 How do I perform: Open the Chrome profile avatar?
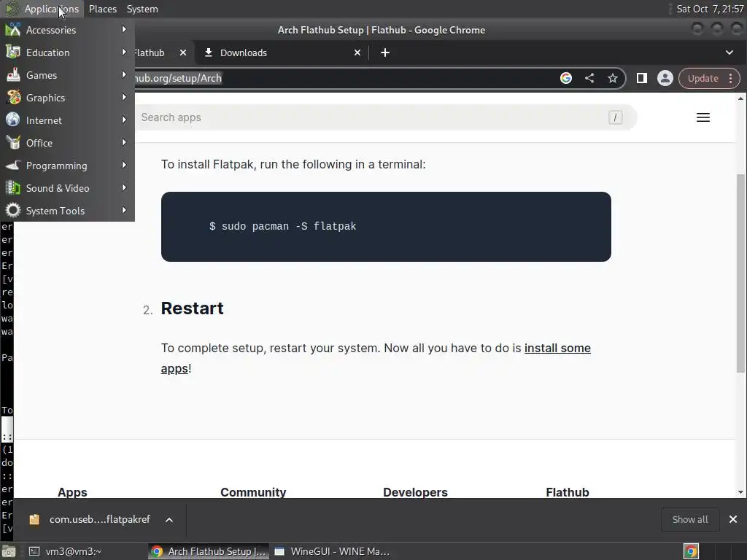(665, 78)
